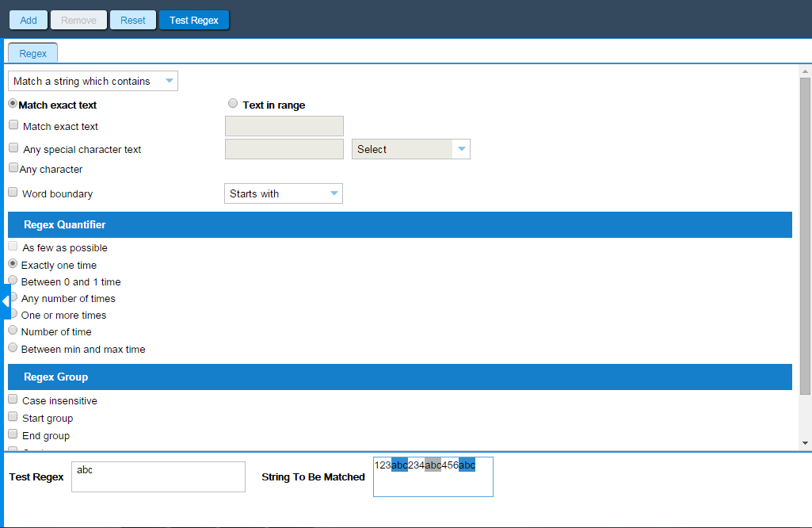Choose One or more times option
Viewport: 812px width, 528px height.
point(14,313)
